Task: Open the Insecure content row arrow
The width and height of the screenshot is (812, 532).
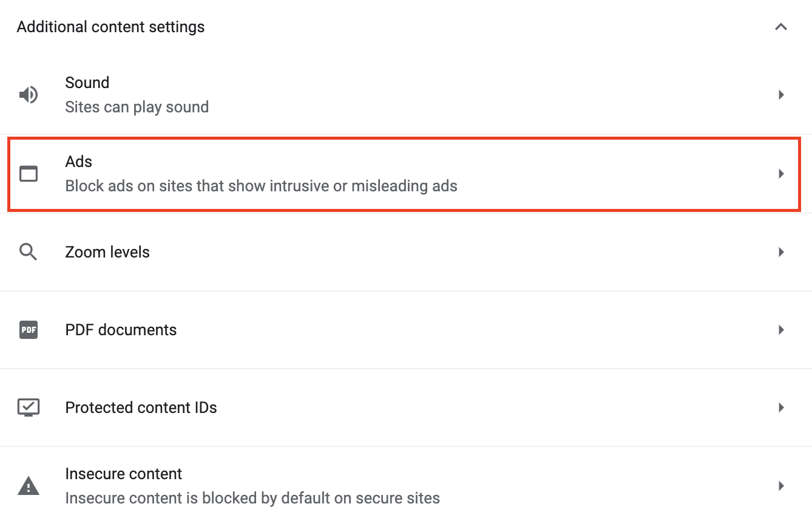Action: [782, 486]
